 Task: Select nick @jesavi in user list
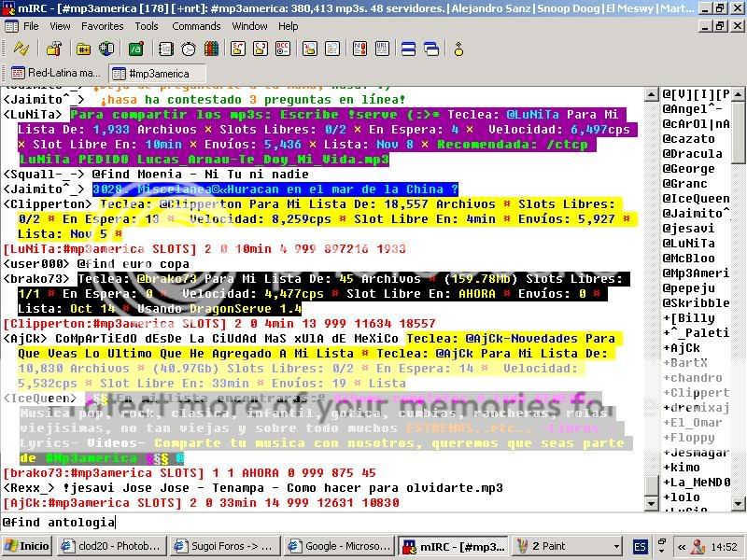point(689,229)
